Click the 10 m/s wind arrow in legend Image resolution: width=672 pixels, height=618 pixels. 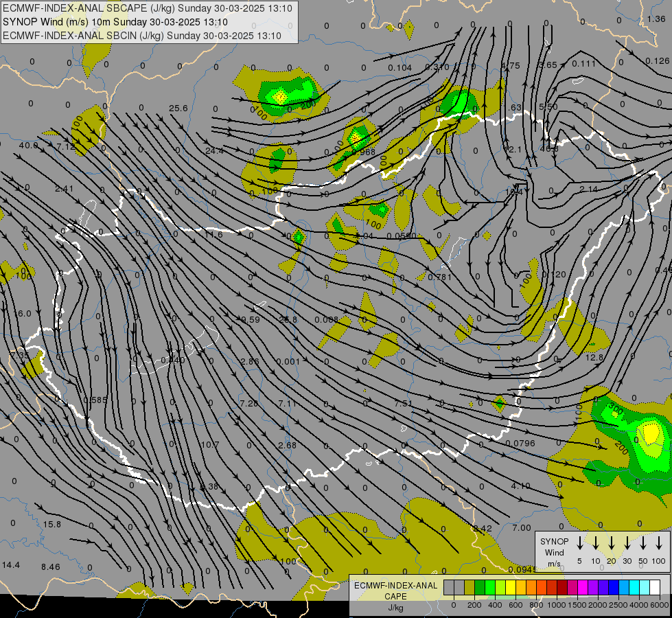pos(596,543)
